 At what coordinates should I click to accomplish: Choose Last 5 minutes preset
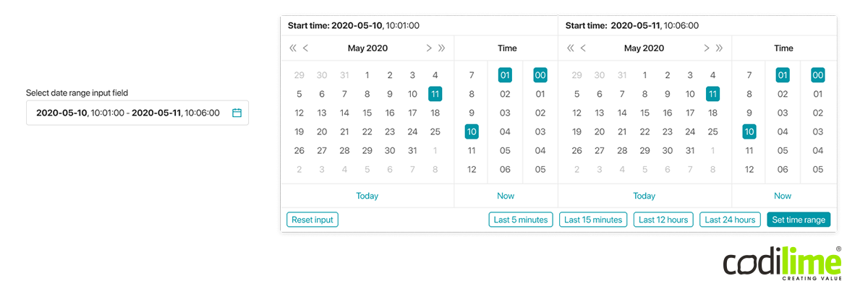[521, 220]
